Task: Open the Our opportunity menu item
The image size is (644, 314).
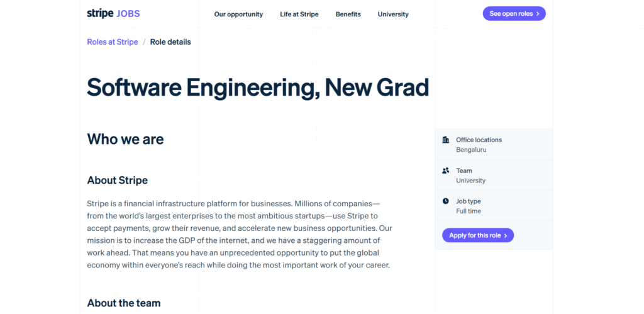Action: 238,14
